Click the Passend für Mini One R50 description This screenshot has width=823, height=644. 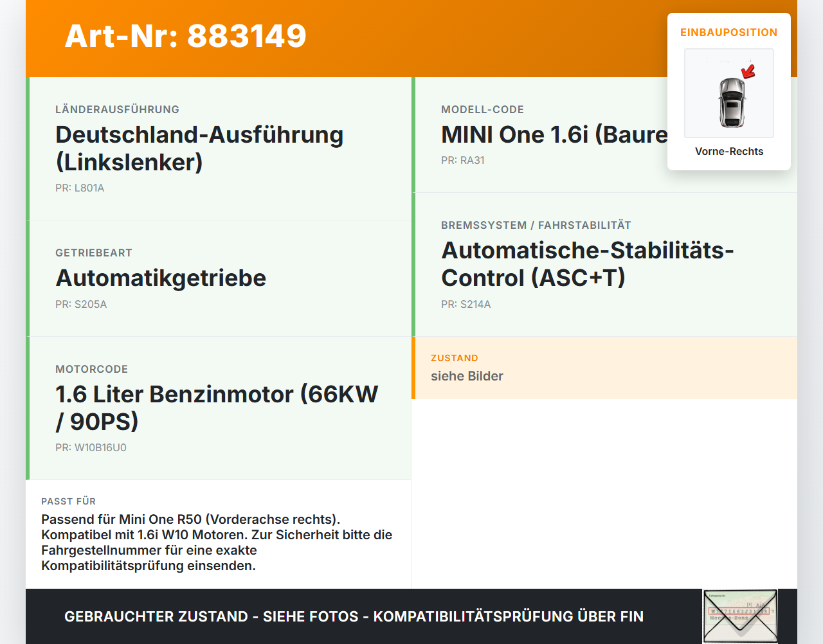(217, 542)
